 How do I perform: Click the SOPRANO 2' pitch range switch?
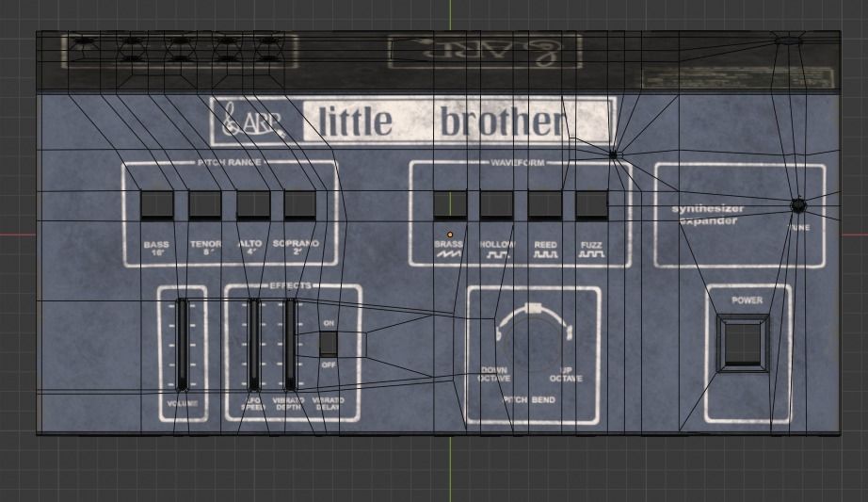point(300,205)
